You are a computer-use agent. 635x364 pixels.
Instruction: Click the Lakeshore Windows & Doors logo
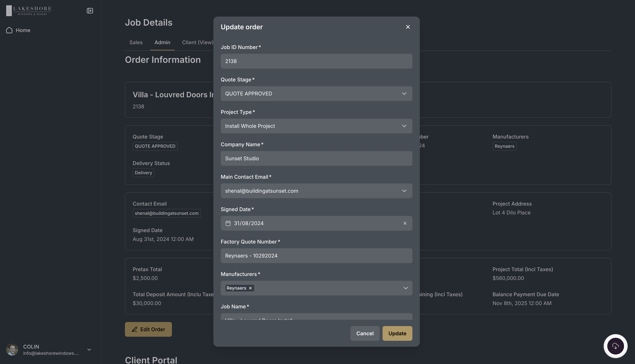[29, 11]
